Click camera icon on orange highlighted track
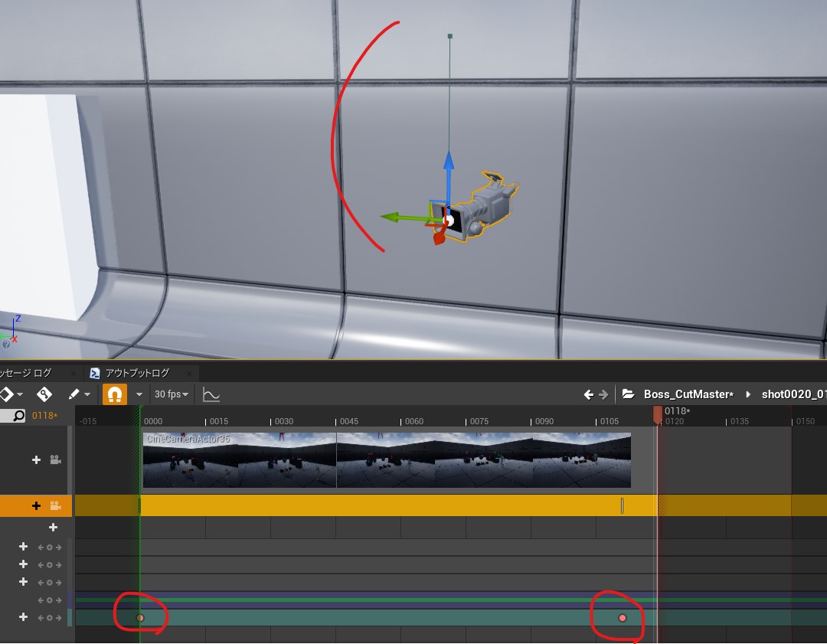The image size is (827, 644). point(55,506)
